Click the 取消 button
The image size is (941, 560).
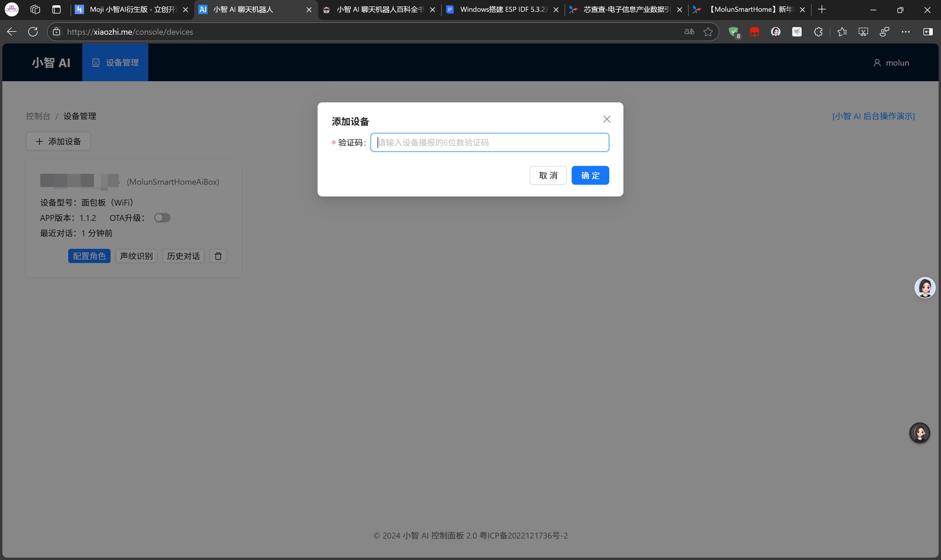pos(548,176)
